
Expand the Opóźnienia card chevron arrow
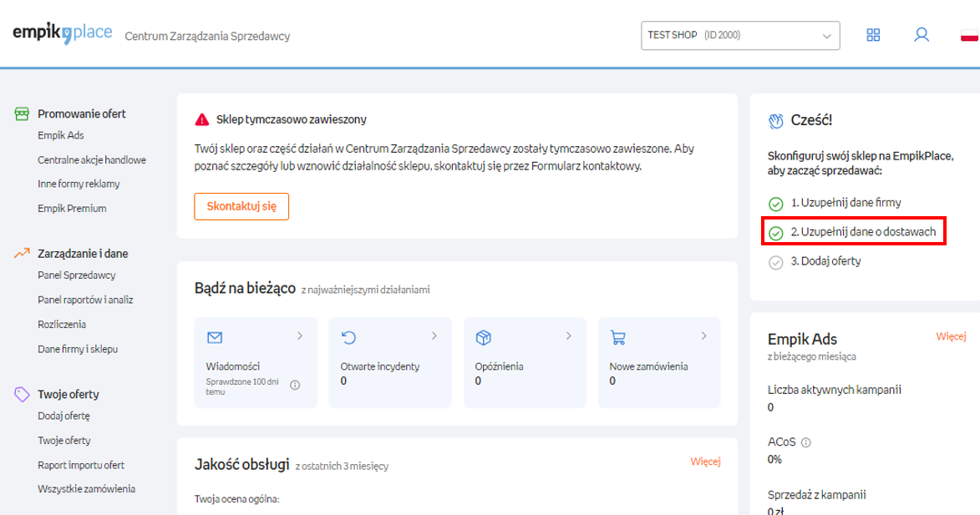tap(569, 336)
